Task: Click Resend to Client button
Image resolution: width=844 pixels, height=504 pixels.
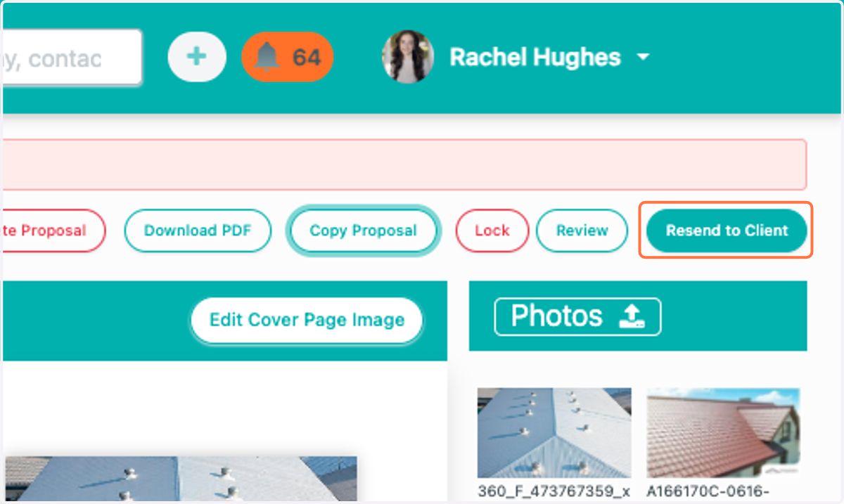Action: coord(727,231)
